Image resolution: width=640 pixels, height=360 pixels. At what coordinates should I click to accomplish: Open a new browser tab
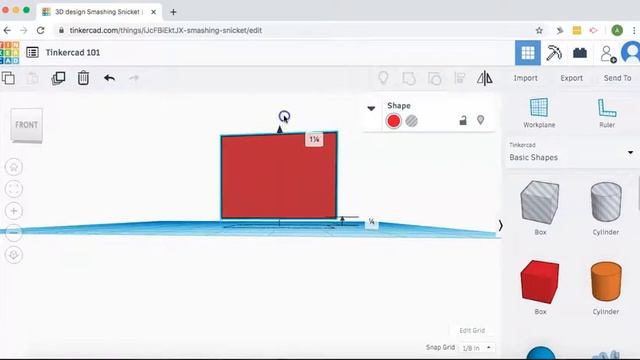[x=173, y=12]
